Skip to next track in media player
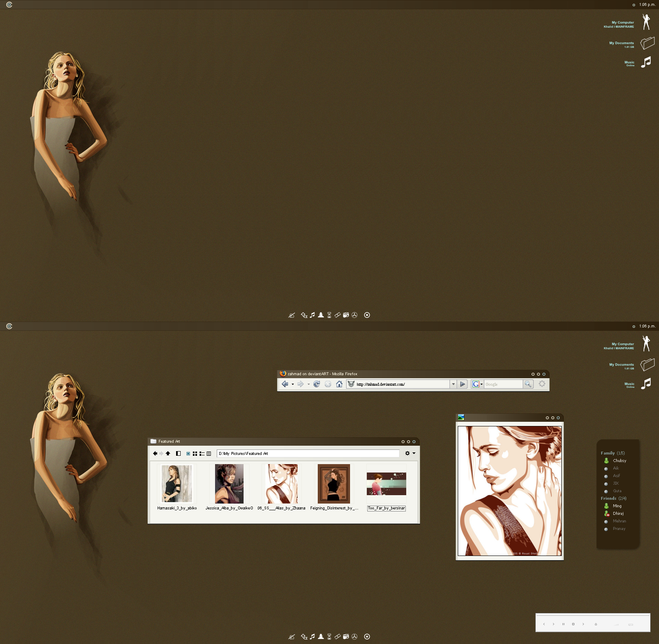 point(583,624)
